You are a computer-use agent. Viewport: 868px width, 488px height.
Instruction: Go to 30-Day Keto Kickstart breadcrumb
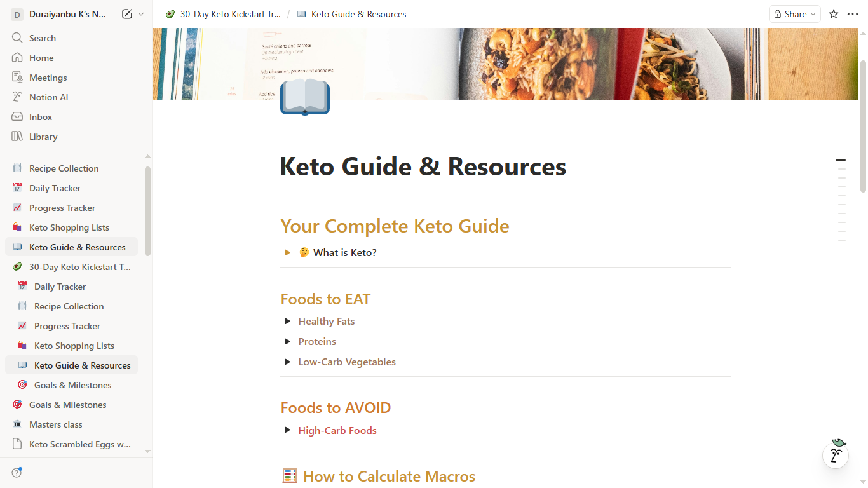224,14
